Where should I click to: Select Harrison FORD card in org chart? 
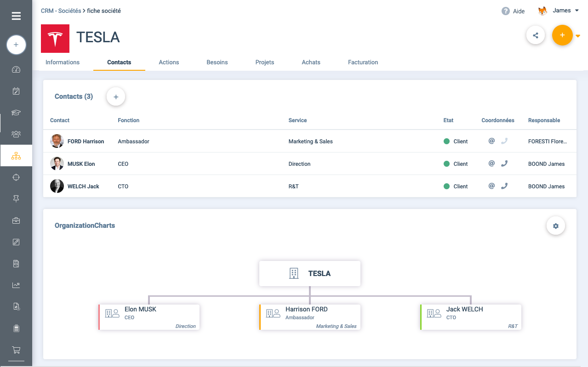(x=310, y=317)
